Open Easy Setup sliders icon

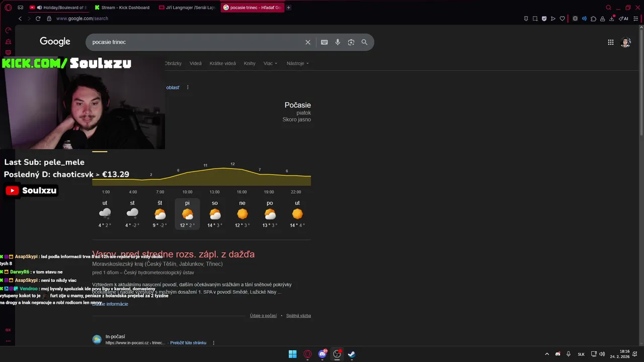coord(636,19)
